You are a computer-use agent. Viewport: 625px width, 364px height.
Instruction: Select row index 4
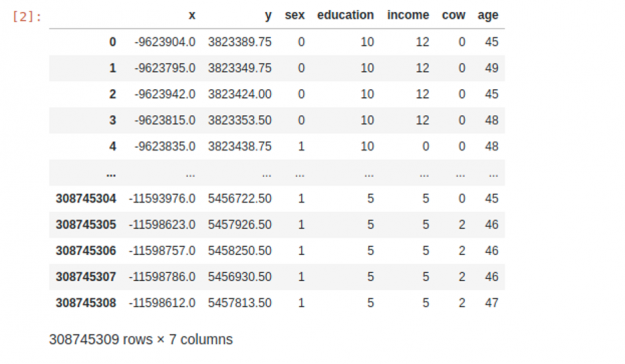coord(112,146)
